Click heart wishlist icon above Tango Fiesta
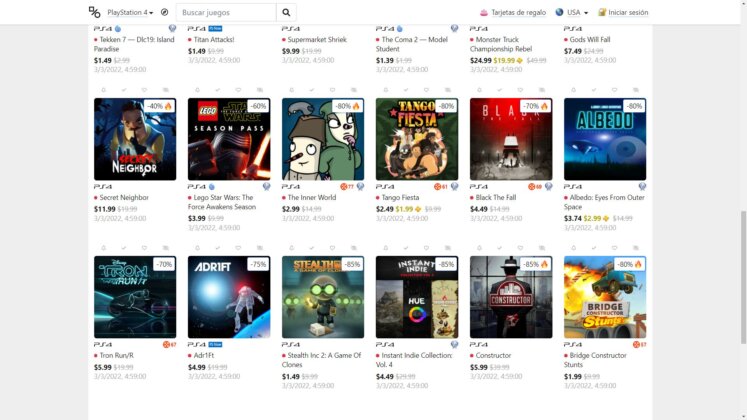Image resolution: width=747 pixels, height=420 pixels. coord(426,90)
